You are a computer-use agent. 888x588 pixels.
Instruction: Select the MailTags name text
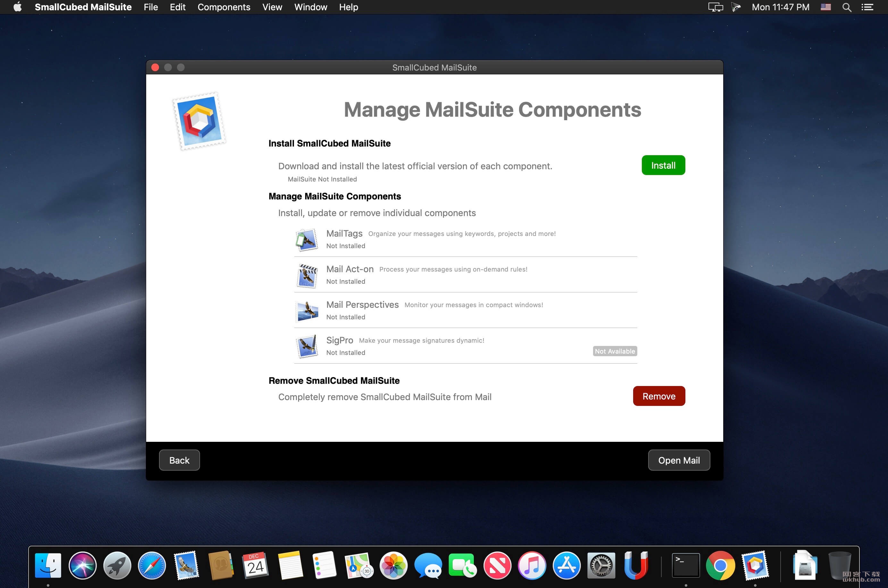coord(344,234)
